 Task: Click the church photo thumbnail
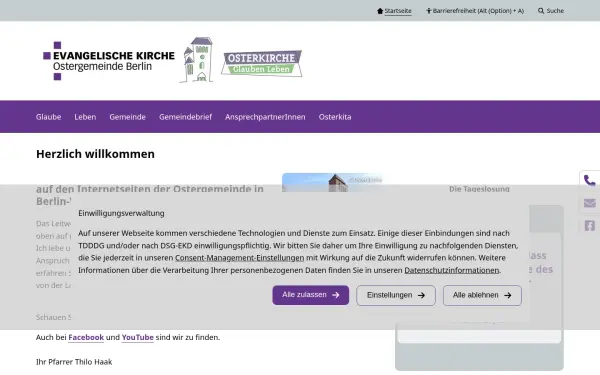coord(332,183)
